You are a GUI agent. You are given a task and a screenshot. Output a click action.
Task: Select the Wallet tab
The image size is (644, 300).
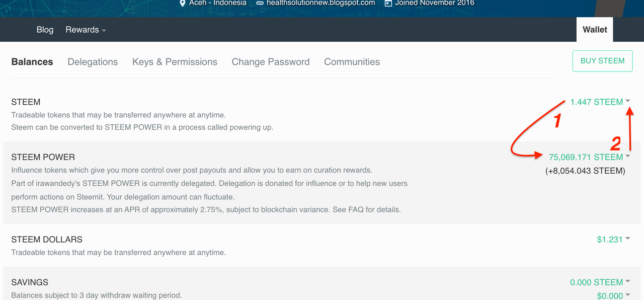(x=595, y=30)
